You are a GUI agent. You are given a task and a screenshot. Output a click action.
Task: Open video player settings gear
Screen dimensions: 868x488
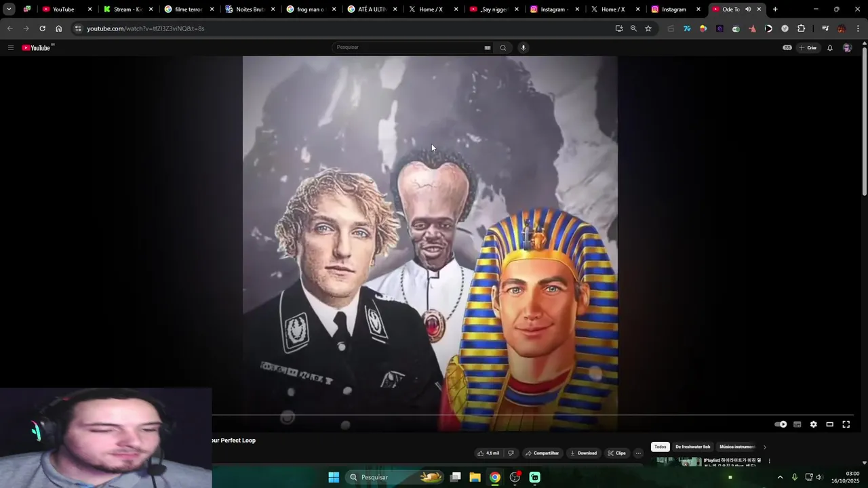pyautogui.click(x=814, y=424)
